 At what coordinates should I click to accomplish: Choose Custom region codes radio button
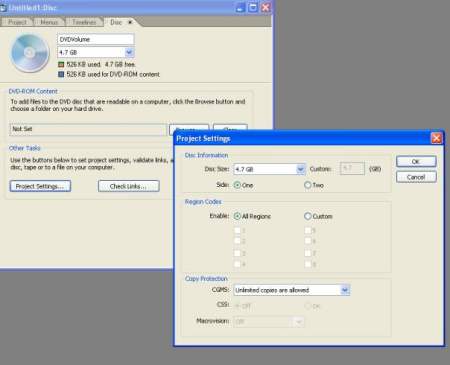click(x=308, y=216)
